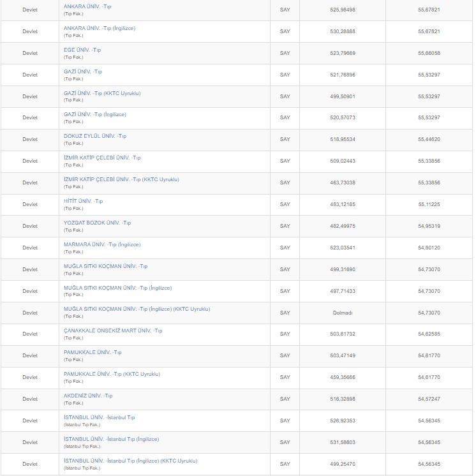Image resolution: width=476 pixels, height=476 pixels.
Task: Click İZMİR KATİP ÇELEBİ ÜNİV. Tıp (KKTC Uyruklu)
Action: point(121,179)
